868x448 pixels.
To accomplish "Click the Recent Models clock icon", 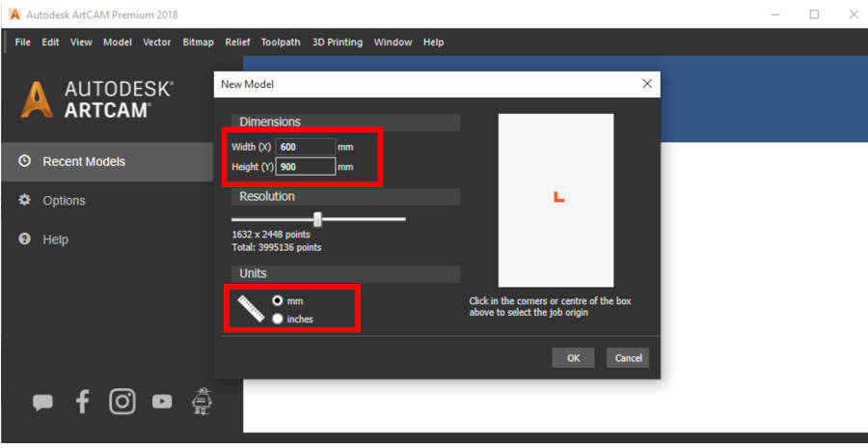I will (x=24, y=161).
